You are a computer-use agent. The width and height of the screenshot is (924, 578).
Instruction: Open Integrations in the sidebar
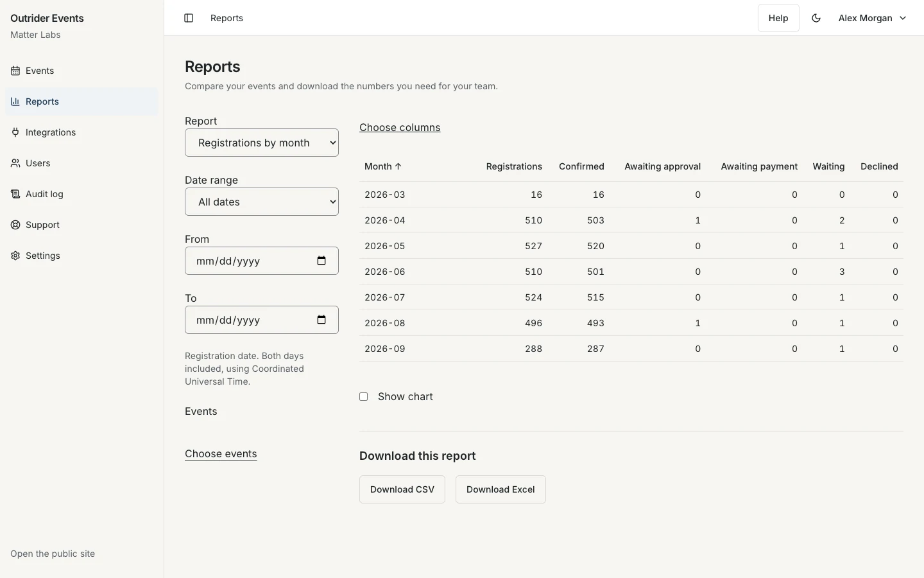click(x=81, y=132)
